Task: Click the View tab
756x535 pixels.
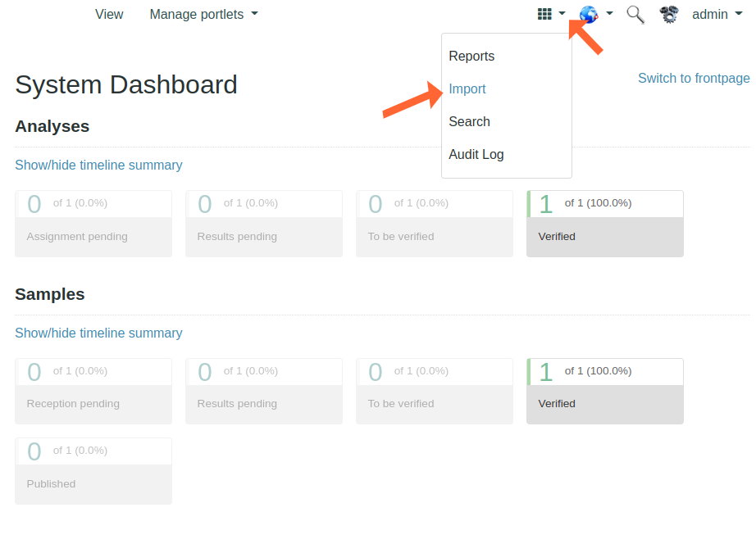Action: coord(109,14)
